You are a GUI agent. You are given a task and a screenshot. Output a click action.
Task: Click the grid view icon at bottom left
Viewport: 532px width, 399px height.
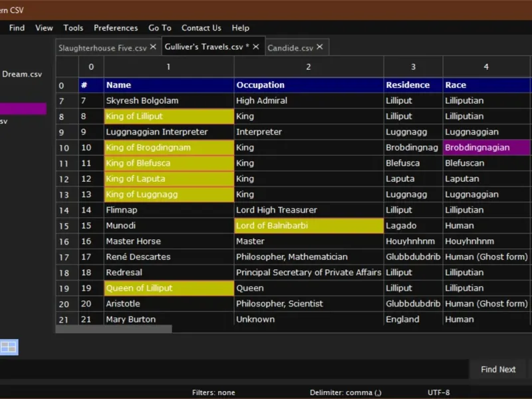click(x=9, y=346)
